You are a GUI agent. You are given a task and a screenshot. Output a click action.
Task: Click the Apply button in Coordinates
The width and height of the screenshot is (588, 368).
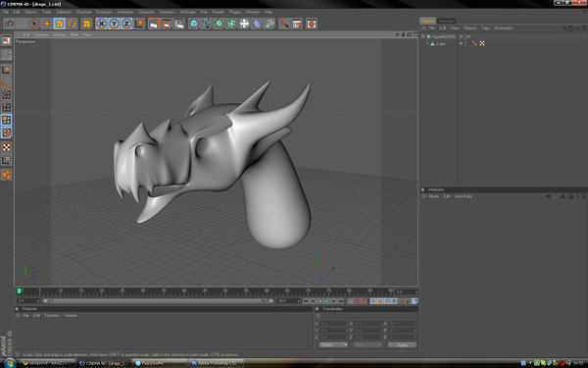402,344
